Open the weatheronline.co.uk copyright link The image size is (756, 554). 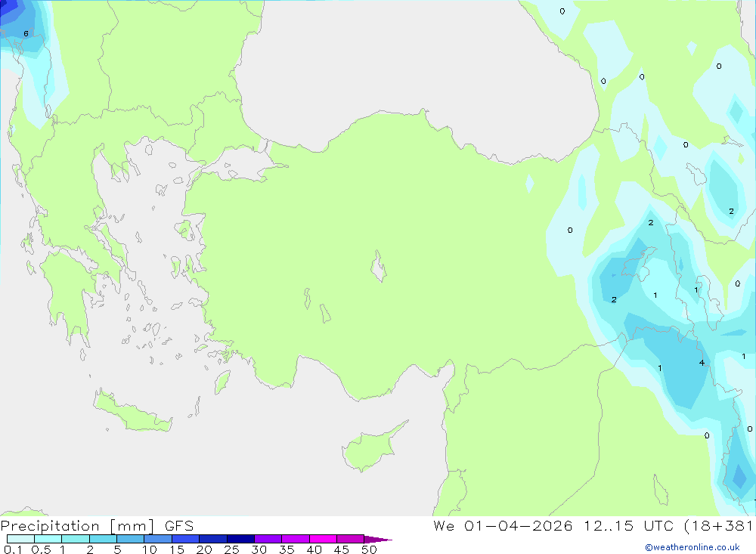692,547
